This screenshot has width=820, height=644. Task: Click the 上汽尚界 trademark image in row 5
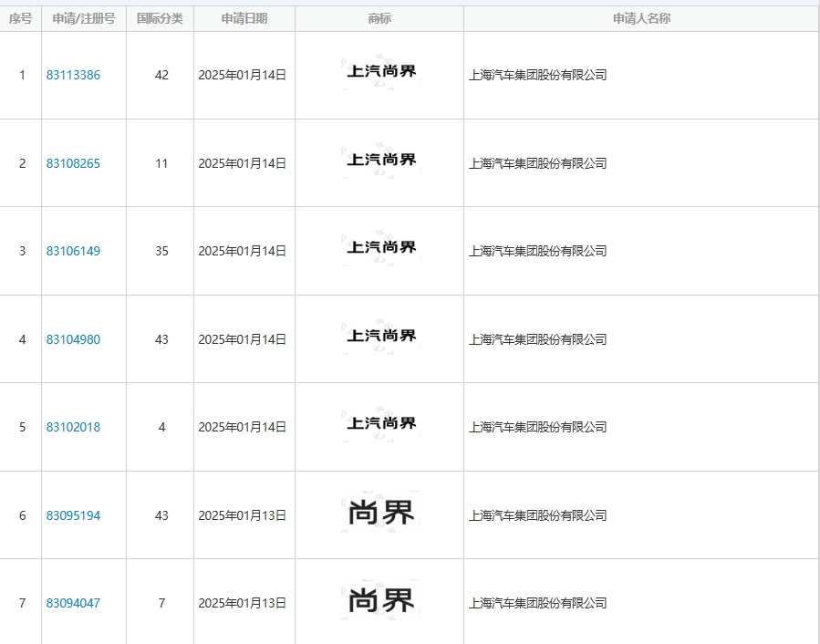point(380,423)
